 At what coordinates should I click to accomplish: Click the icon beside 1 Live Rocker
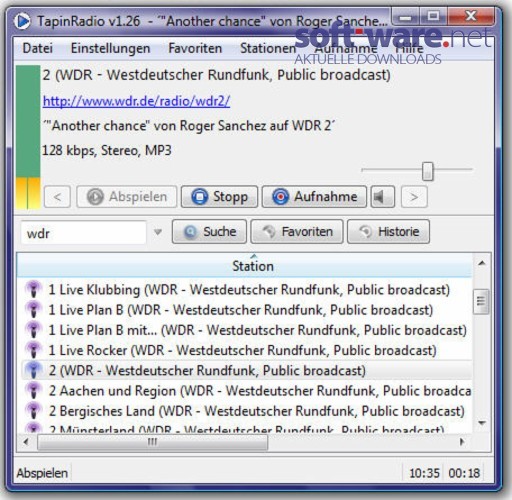(33, 350)
